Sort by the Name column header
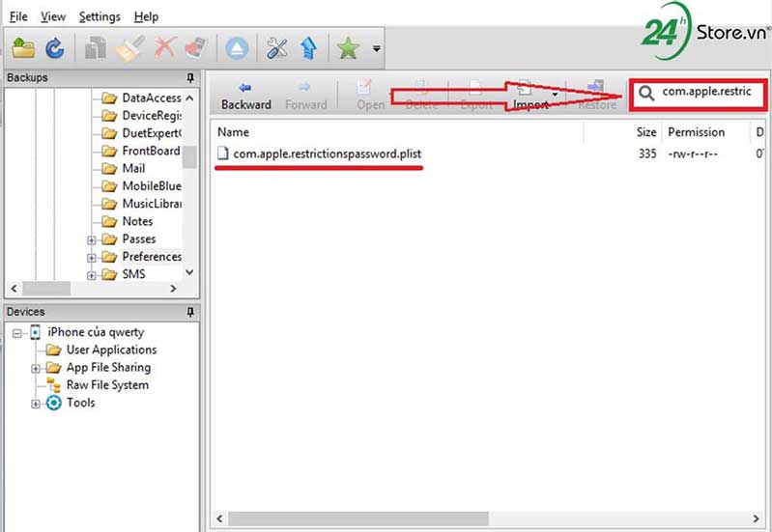Viewport: 772px width, 532px height. 234,132
